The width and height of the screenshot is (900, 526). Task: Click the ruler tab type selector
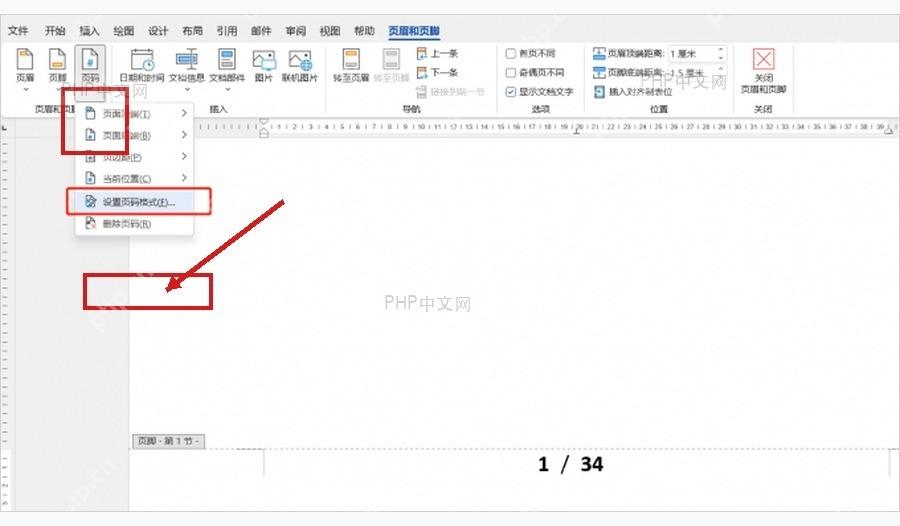click(x=5, y=127)
